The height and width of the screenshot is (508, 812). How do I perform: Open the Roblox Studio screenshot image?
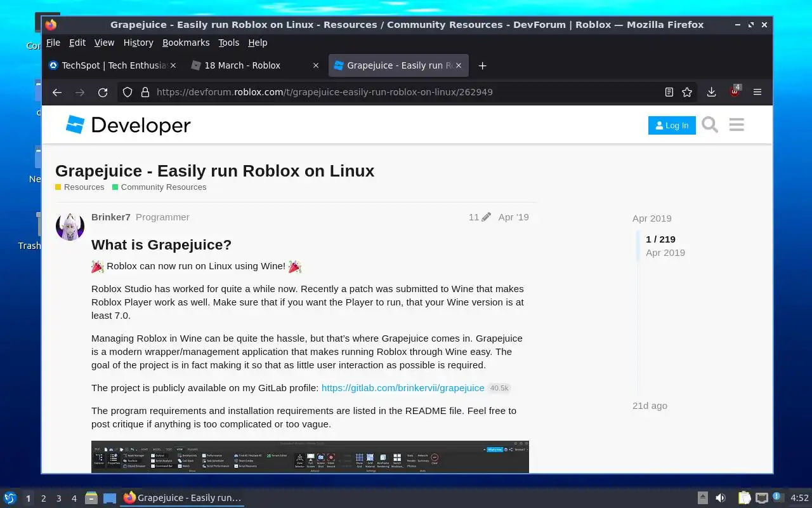[310, 457]
